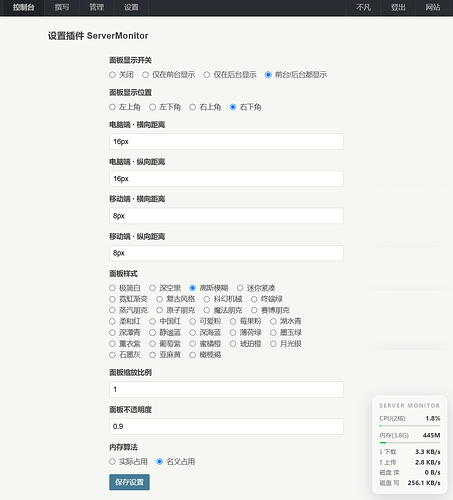Pick the 亚麻黄 color style

(152, 355)
